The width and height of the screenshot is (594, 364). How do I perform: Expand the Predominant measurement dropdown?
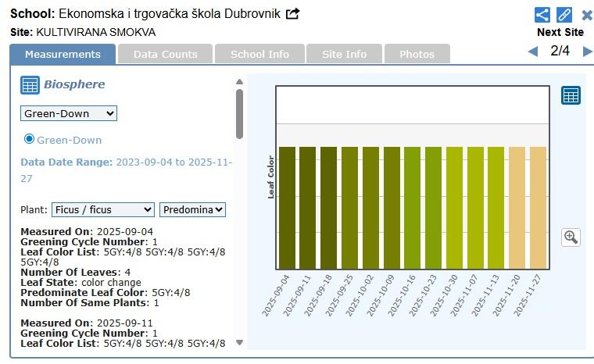point(192,209)
